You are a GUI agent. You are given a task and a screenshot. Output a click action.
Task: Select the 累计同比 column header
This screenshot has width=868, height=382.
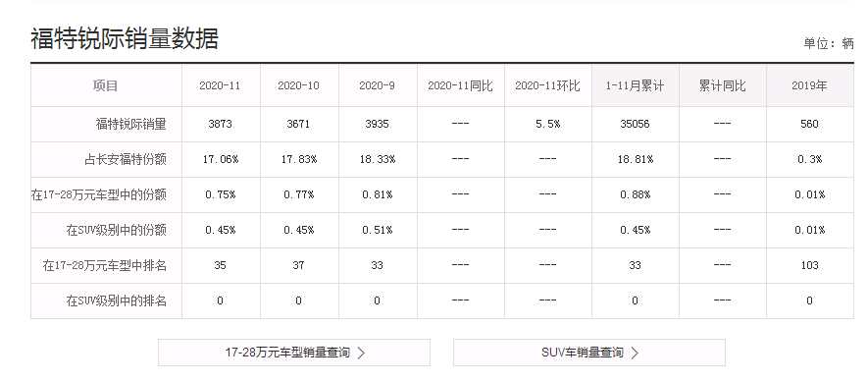click(723, 86)
